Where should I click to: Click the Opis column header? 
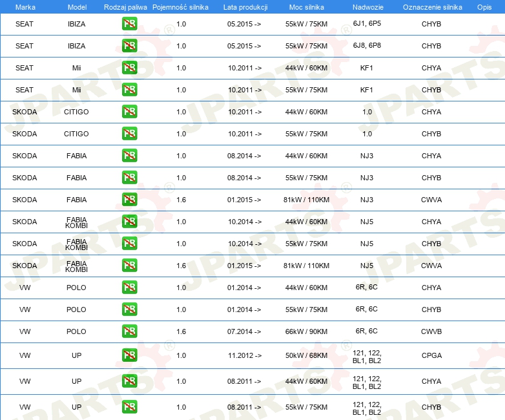[x=484, y=7]
